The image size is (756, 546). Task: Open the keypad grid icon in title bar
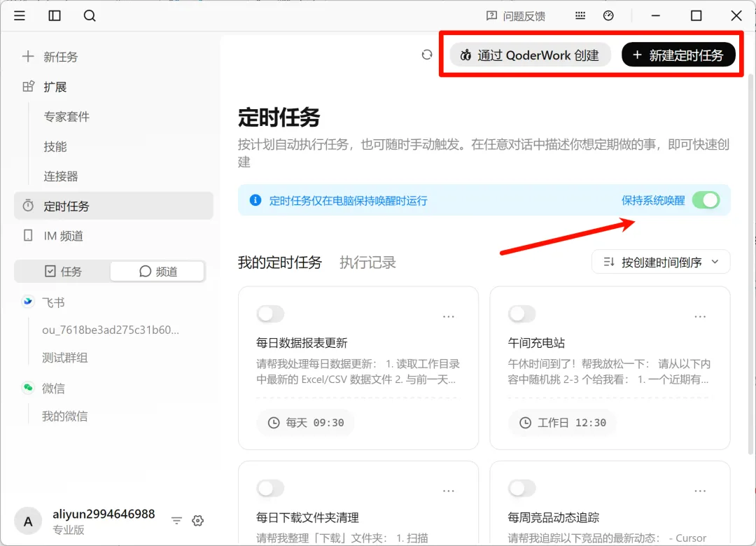[580, 16]
